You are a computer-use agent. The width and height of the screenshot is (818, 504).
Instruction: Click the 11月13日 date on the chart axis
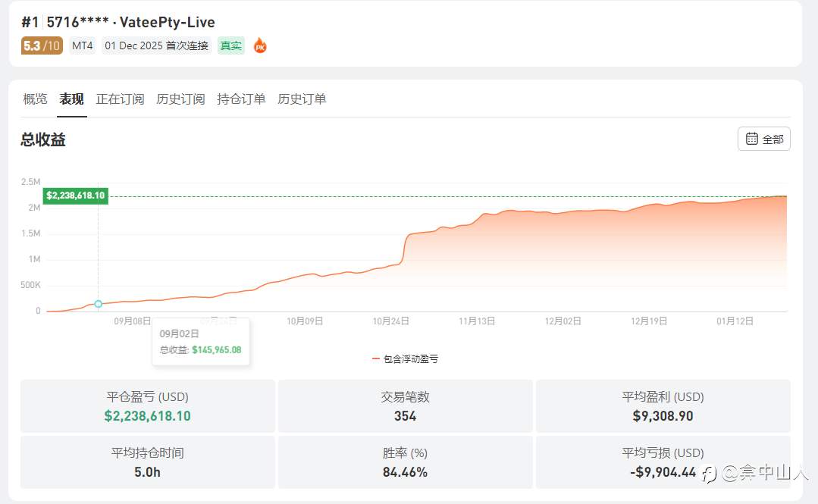(x=477, y=321)
